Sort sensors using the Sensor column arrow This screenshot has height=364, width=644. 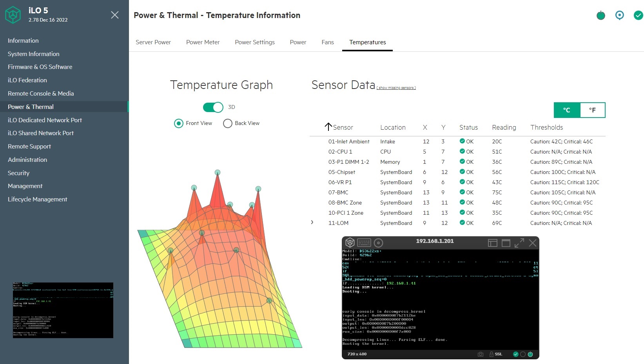(x=328, y=127)
